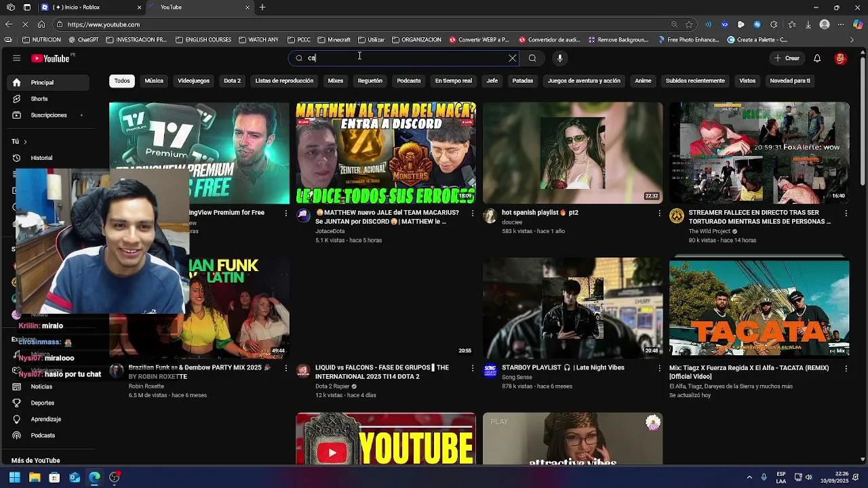
Task: Open Outlook from the taskbar
Action: [x=75, y=477]
